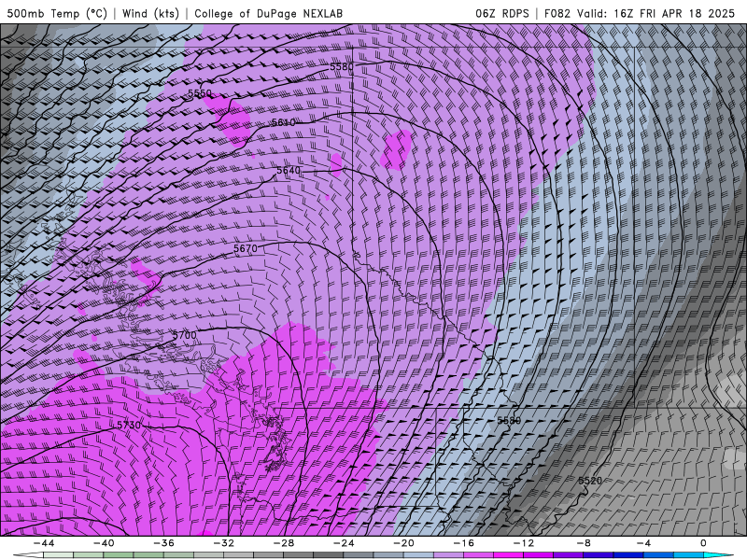Click the 5550 height contour label

[200, 92]
